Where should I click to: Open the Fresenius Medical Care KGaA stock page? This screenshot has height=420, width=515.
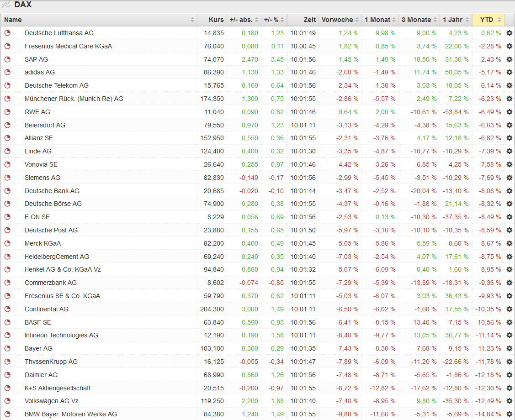click(69, 46)
